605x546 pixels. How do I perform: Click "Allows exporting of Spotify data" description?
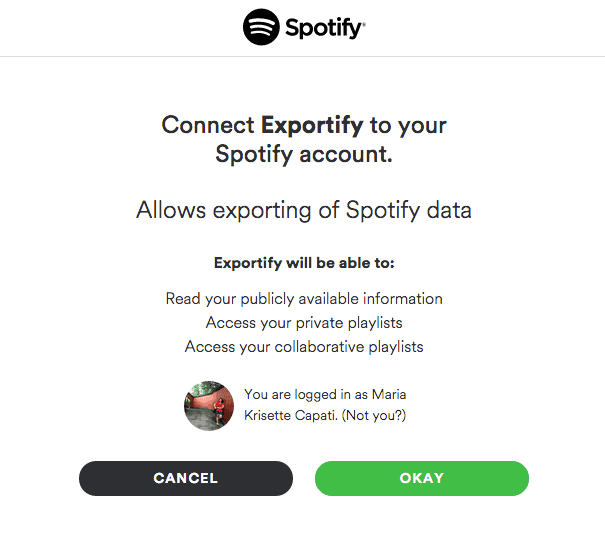(304, 211)
